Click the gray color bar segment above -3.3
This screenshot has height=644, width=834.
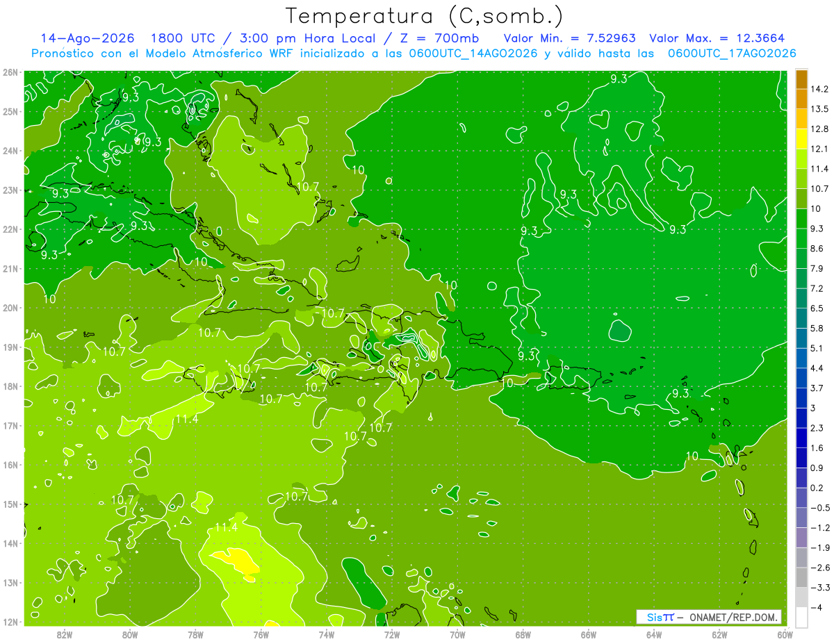click(801, 577)
